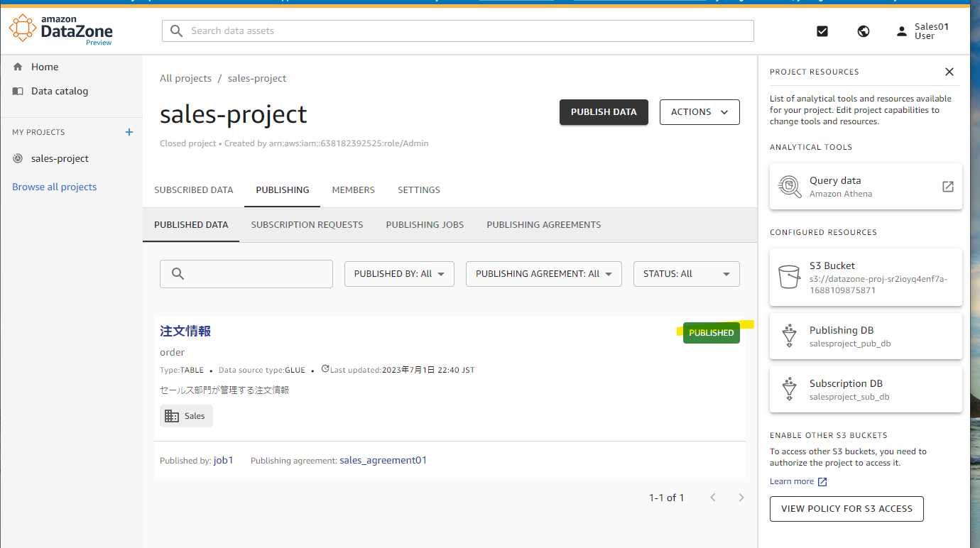Click into the Search data assets field
This screenshot has width=980, height=548.
pos(458,31)
